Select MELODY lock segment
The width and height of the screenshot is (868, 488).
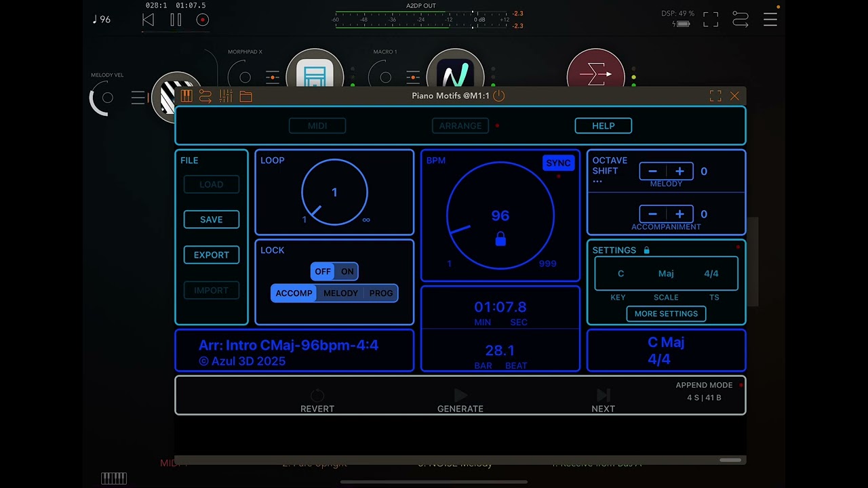pyautogui.click(x=340, y=293)
